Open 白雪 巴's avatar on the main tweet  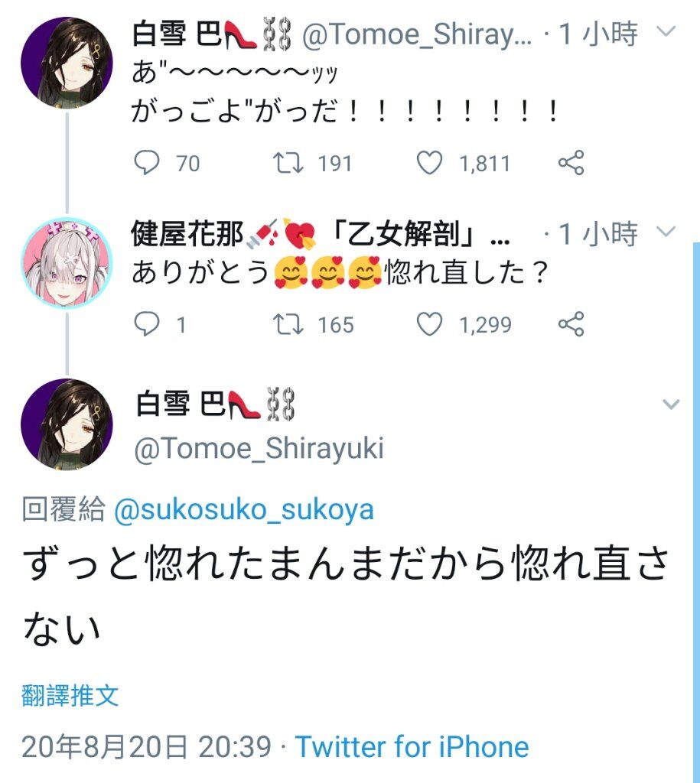[x=67, y=424]
